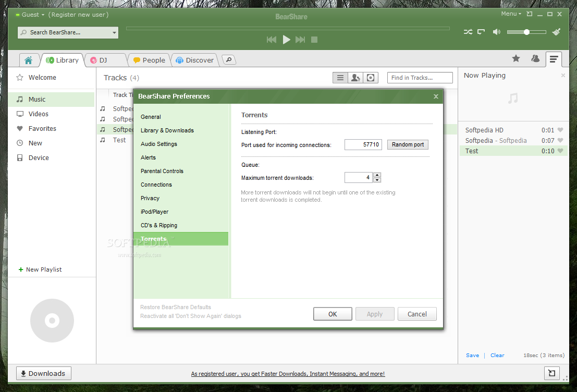This screenshot has width=577, height=392.
Task: Focus the Find in Tracks field
Action: tap(420, 78)
